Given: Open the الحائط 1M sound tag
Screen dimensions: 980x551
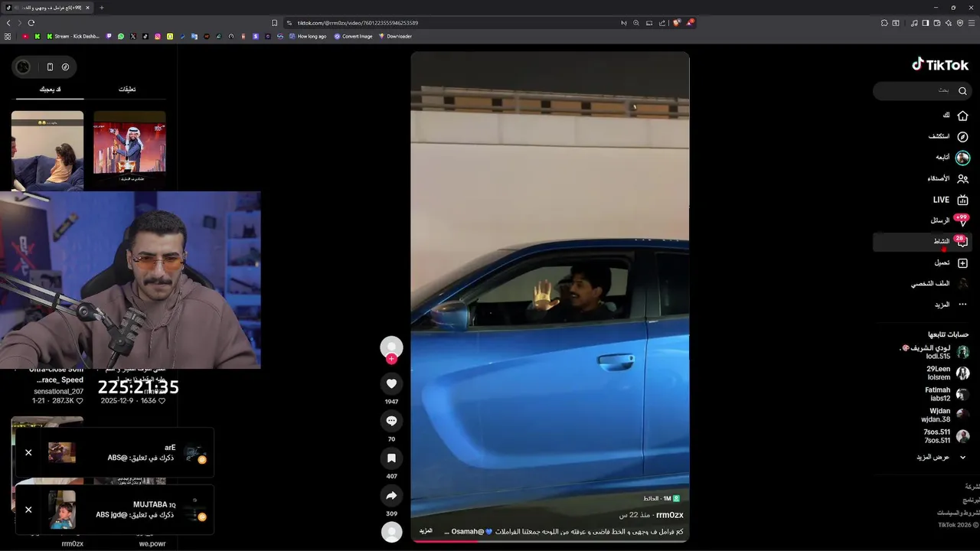Looking at the screenshot, I should click(661, 498).
